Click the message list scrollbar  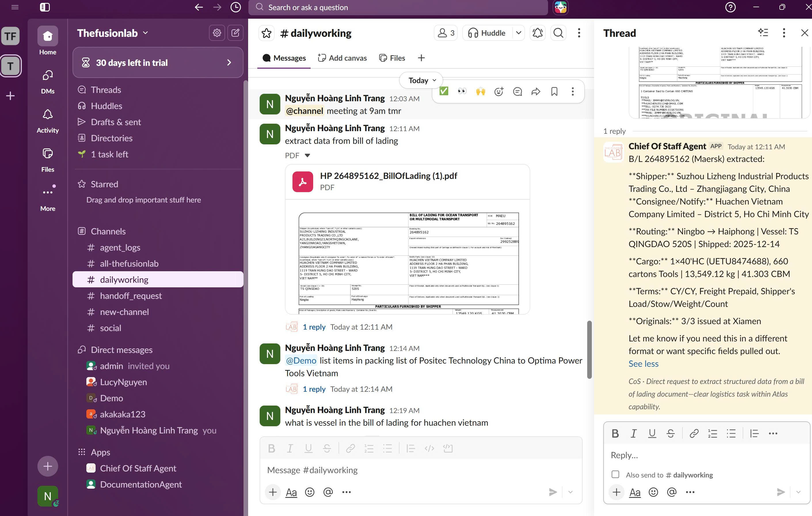coord(589,349)
